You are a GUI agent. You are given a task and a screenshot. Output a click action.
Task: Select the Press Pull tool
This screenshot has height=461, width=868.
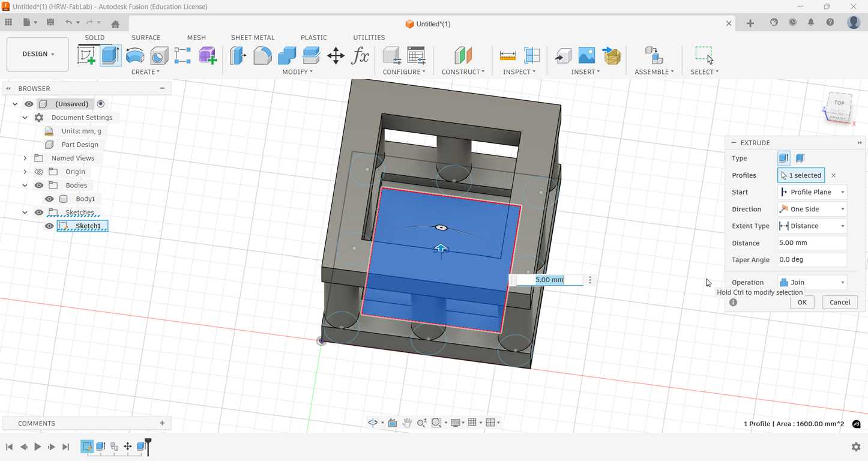pos(238,56)
